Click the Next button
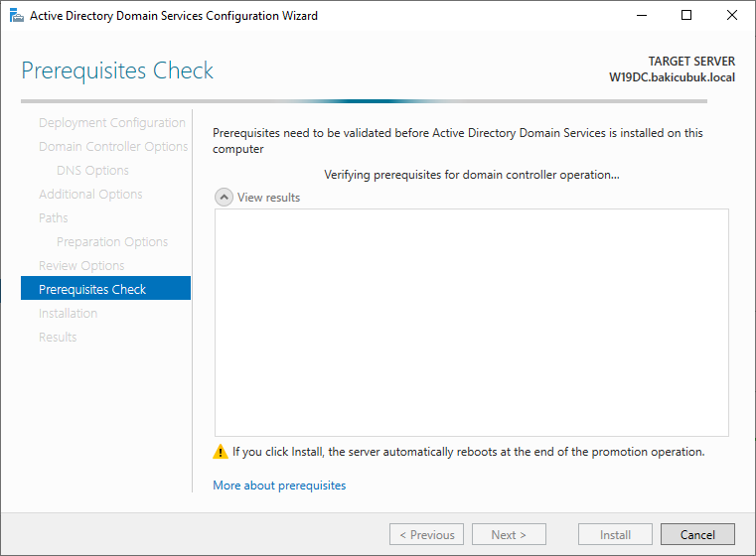This screenshot has height=556, width=756. (509, 534)
